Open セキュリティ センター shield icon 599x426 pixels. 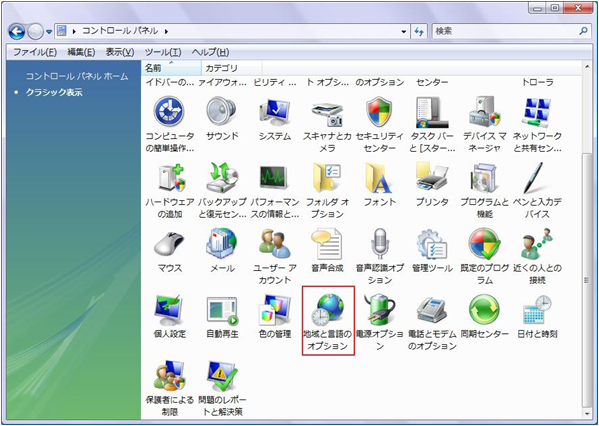point(379,112)
